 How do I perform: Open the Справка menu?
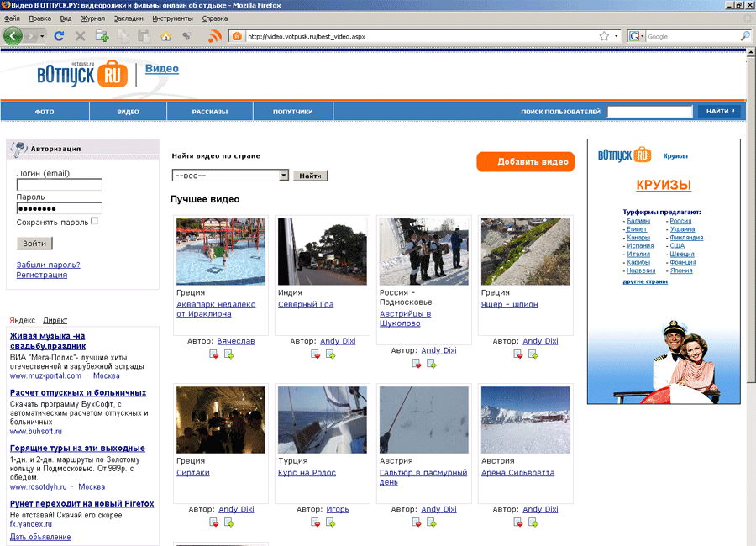click(214, 18)
